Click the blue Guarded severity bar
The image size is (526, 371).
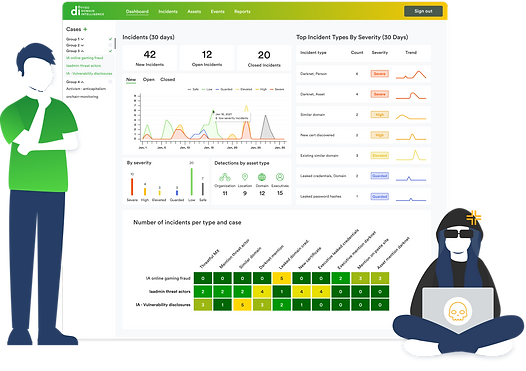pyautogui.click(x=177, y=193)
